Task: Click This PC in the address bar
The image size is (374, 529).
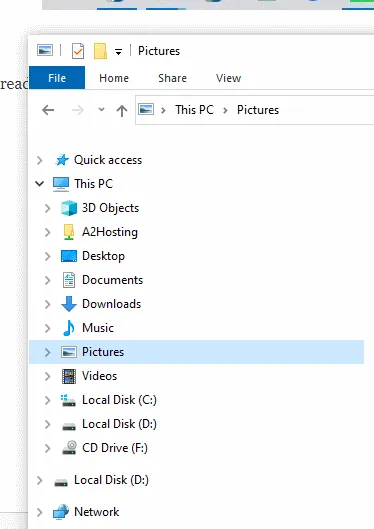Action: click(194, 110)
